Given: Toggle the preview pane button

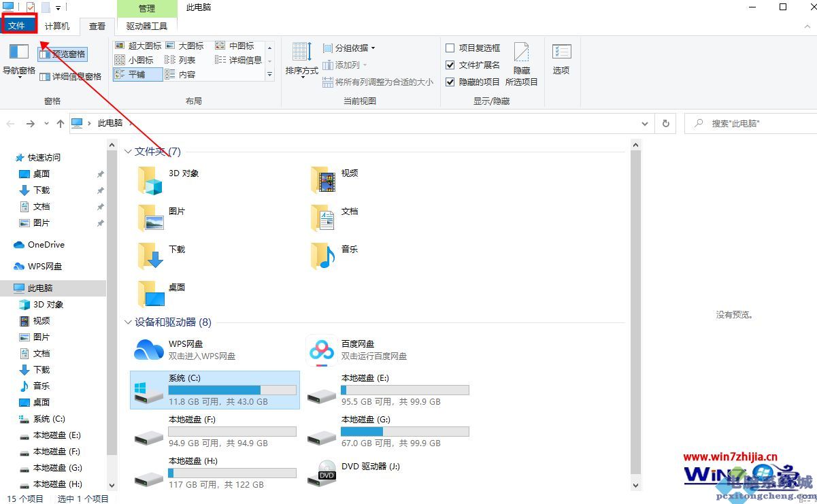Looking at the screenshot, I should coord(62,54).
